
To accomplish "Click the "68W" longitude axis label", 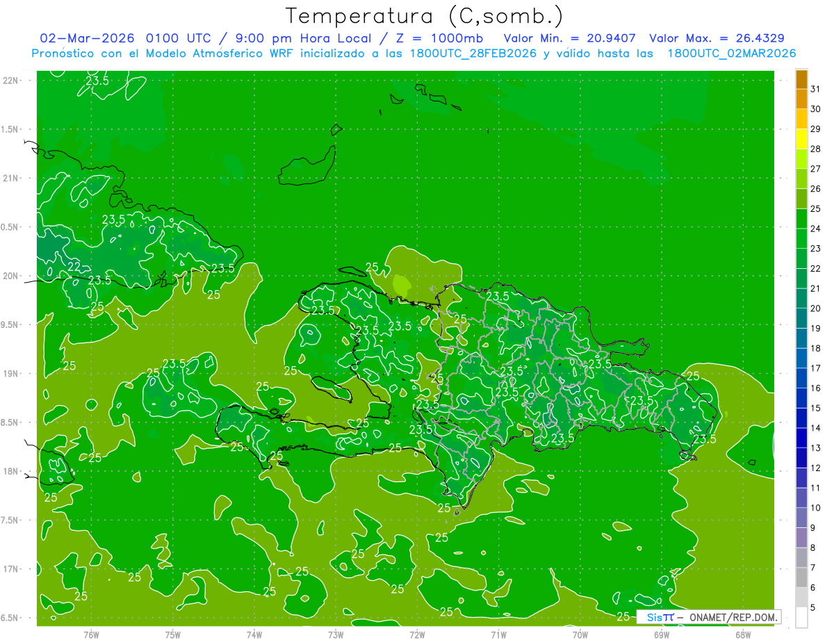I will [743, 635].
